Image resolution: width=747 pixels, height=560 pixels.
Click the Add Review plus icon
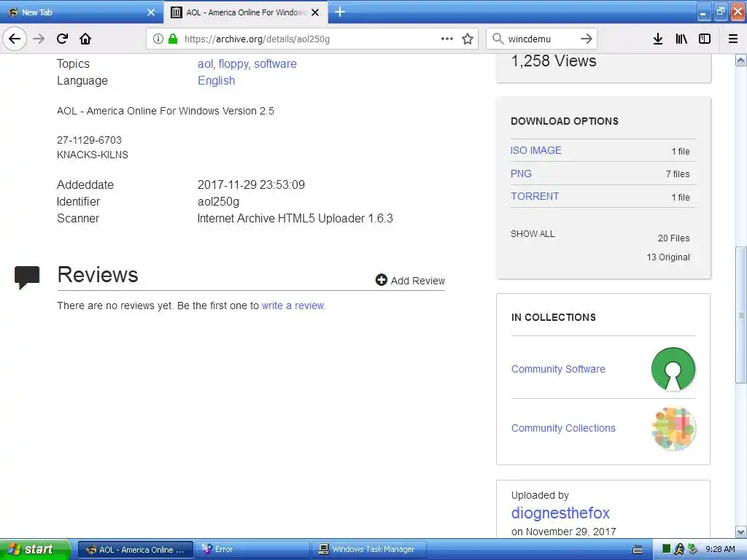click(x=381, y=280)
